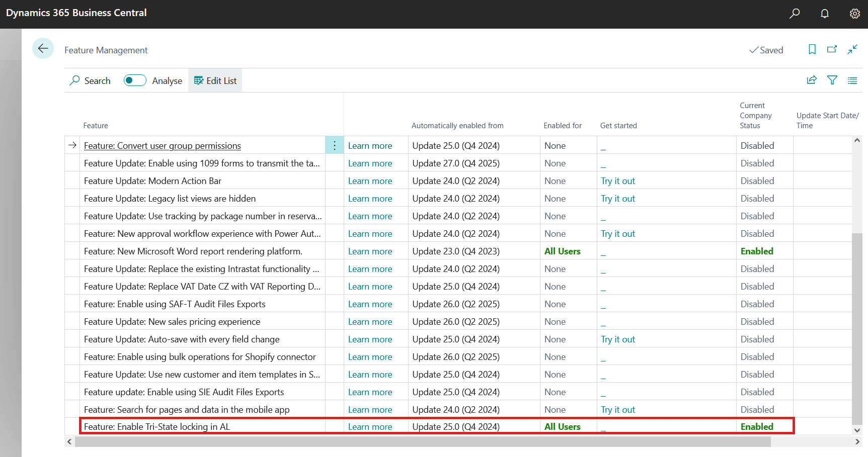Open the filter pane funnel icon
The image size is (868, 457).
coord(832,80)
